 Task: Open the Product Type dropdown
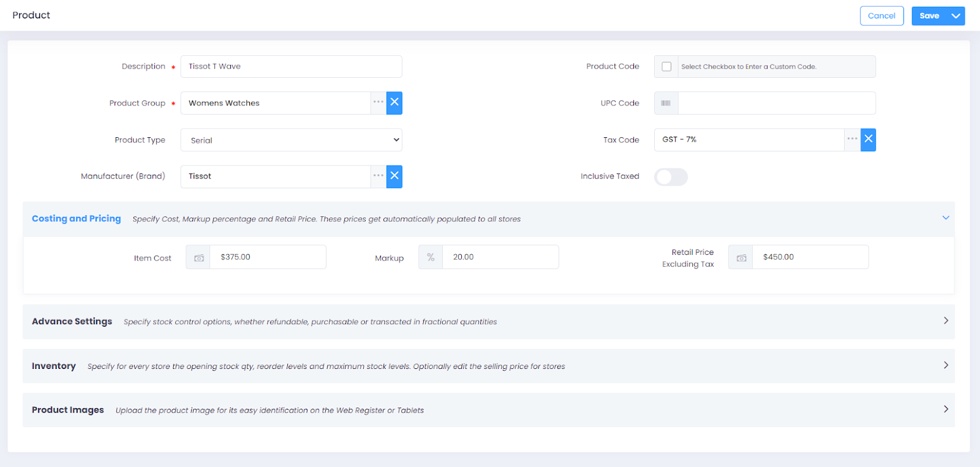coord(291,140)
